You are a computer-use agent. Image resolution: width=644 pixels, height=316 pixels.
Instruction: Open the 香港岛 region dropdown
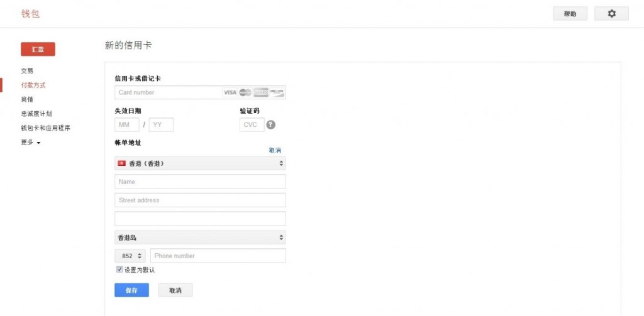click(200, 237)
